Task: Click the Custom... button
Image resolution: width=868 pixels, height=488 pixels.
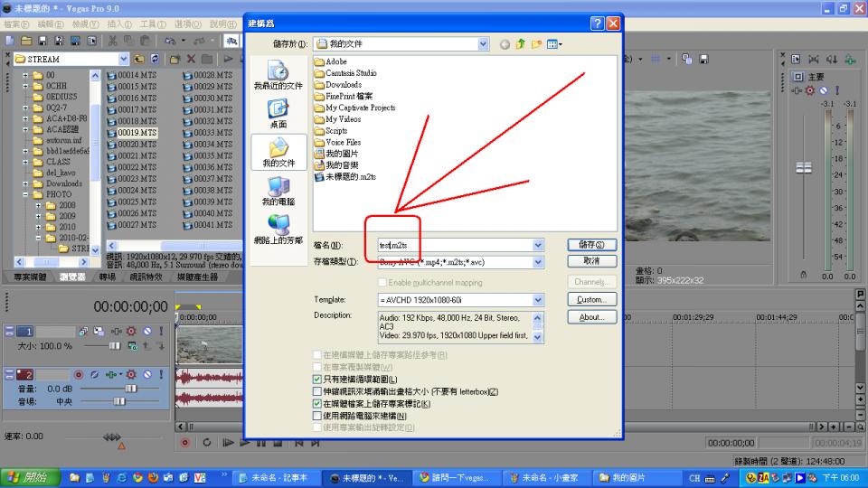Action: [592, 300]
